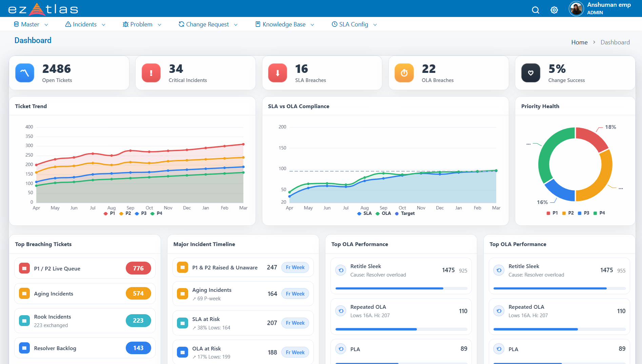Toggle P1 series in Ticket Trend legend

[x=109, y=214]
